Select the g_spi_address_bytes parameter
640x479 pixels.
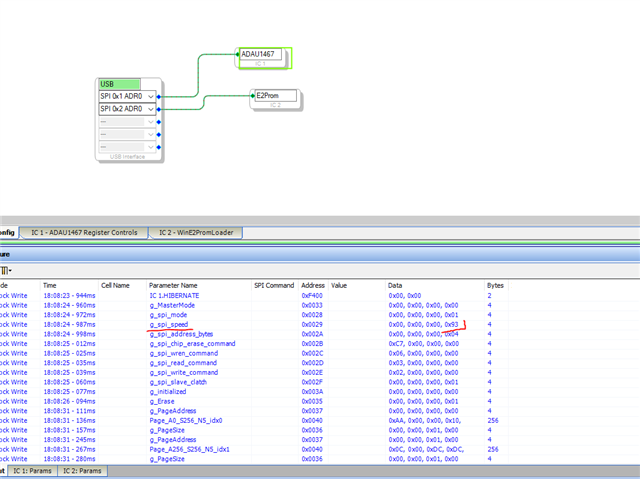point(181,334)
